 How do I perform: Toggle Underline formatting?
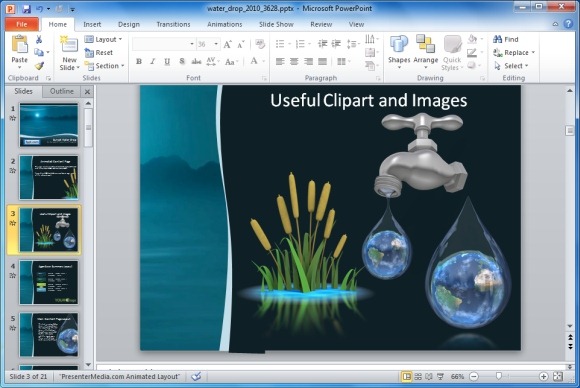coord(167,61)
